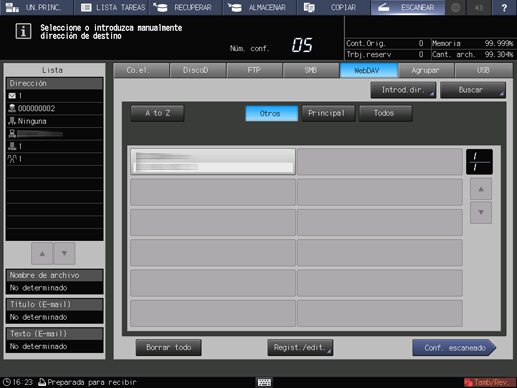This screenshot has height=388, width=517.
Task: Open the on-screen keyboard icon
Action: pos(264,382)
